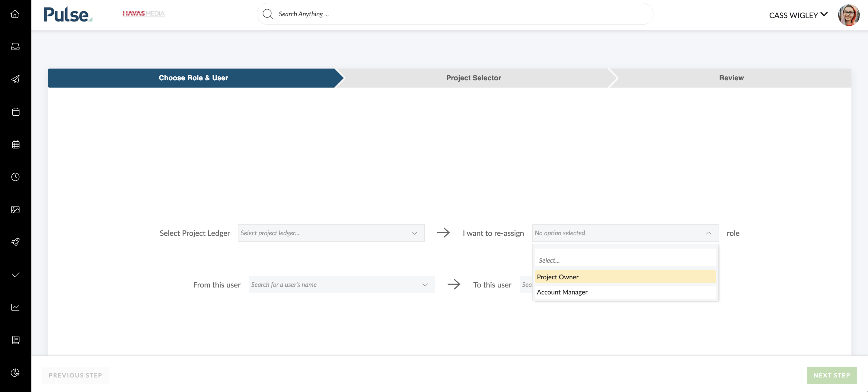Image resolution: width=868 pixels, height=392 pixels.
Task: Click the paper plane icon in sidebar
Action: (x=15, y=79)
